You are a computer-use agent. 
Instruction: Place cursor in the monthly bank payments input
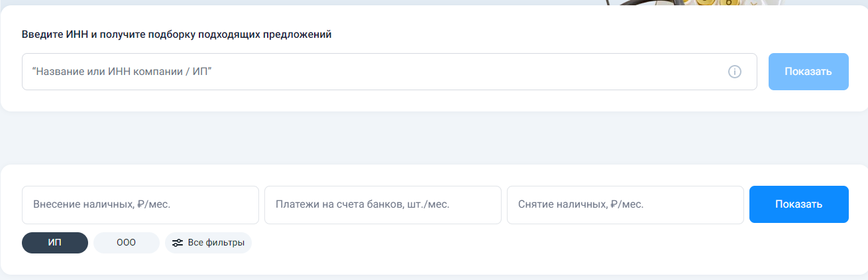(x=383, y=204)
